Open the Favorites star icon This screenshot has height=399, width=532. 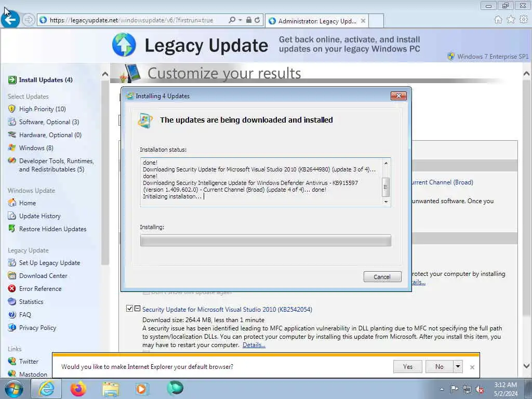(511, 20)
